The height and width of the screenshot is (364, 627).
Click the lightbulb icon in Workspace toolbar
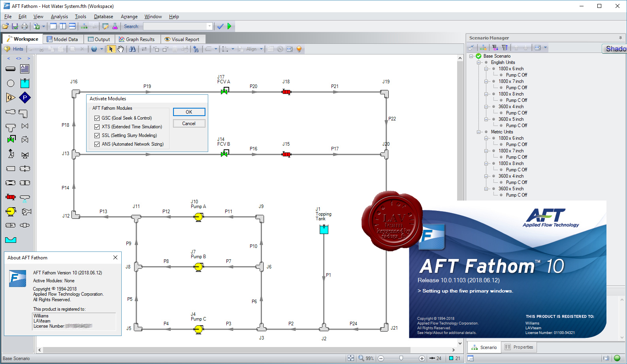299,49
